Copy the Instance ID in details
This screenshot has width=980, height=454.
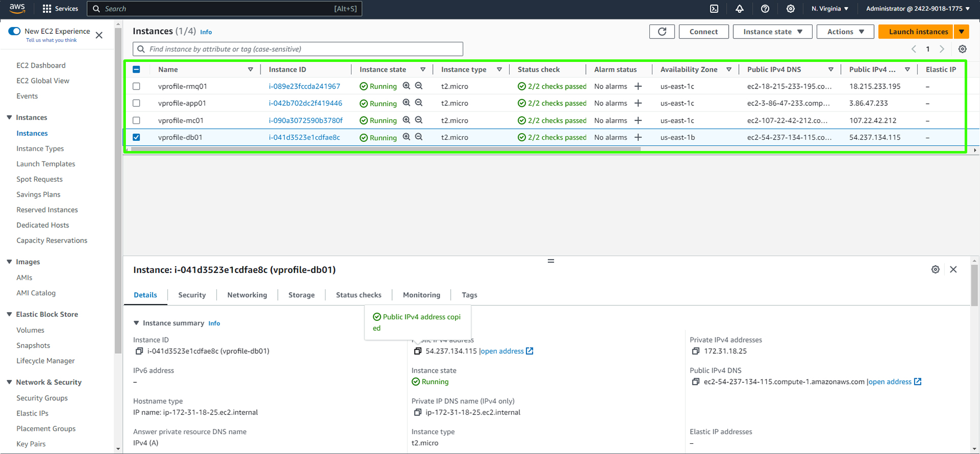(x=139, y=351)
